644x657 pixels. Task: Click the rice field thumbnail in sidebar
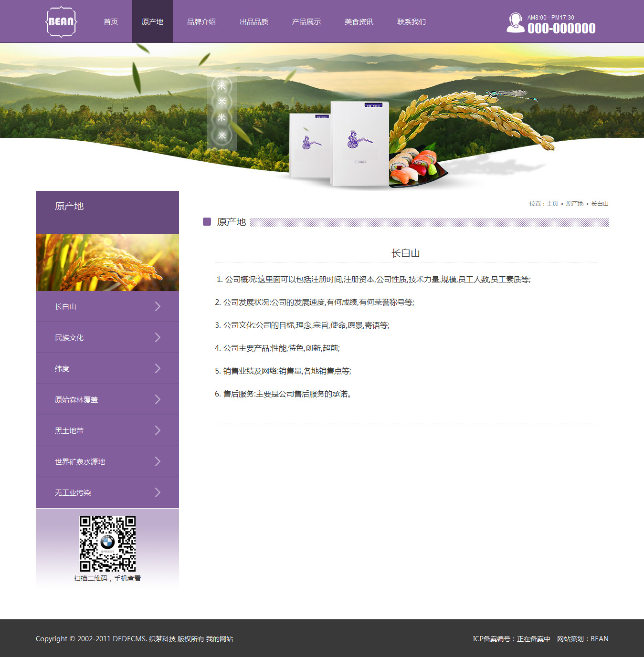click(x=107, y=262)
